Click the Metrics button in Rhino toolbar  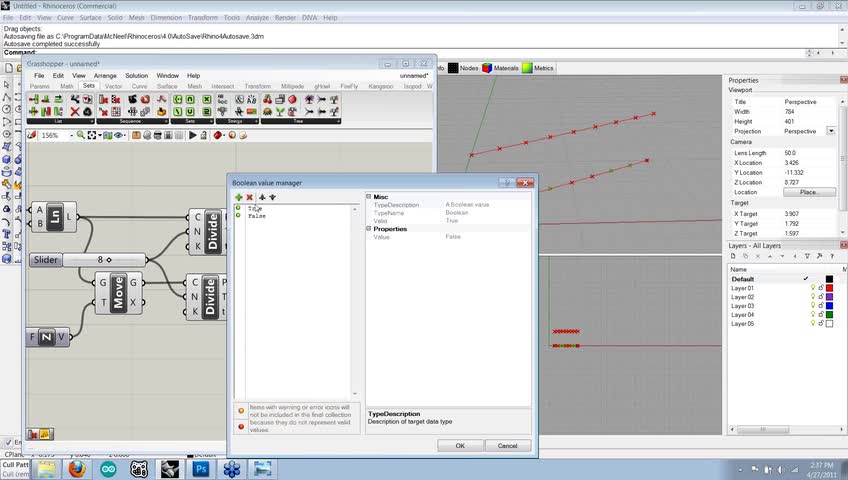538,68
